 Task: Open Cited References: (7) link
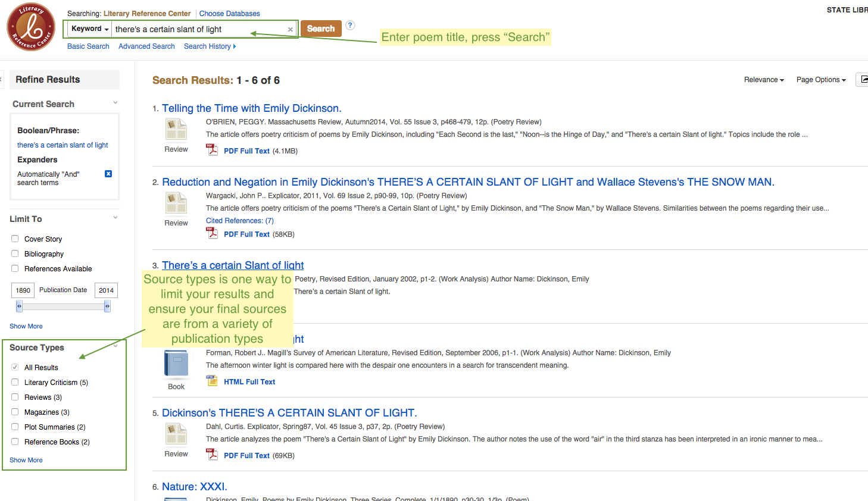240,221
